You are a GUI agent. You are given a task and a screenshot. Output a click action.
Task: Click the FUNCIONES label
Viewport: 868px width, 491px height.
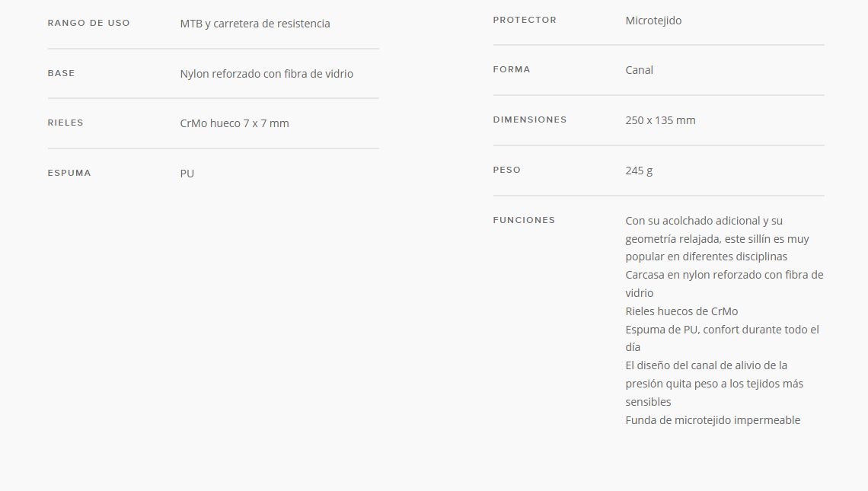tap(524, 220)
